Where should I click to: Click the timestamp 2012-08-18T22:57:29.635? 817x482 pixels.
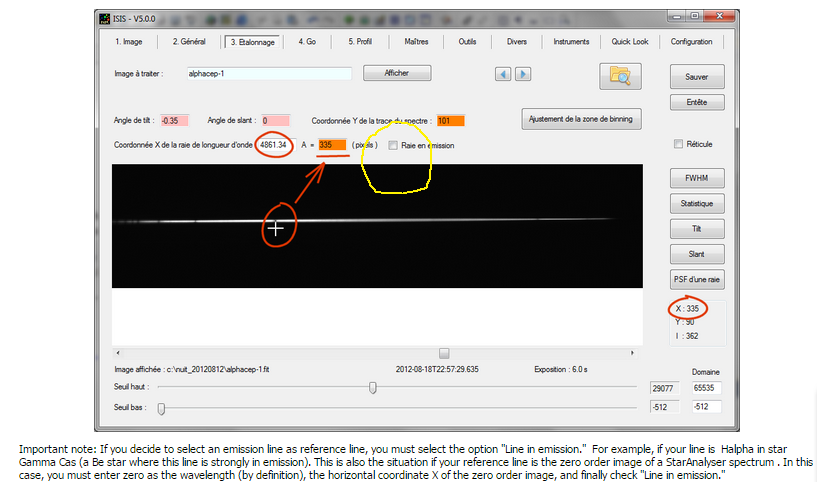click(x=437, y=369)
